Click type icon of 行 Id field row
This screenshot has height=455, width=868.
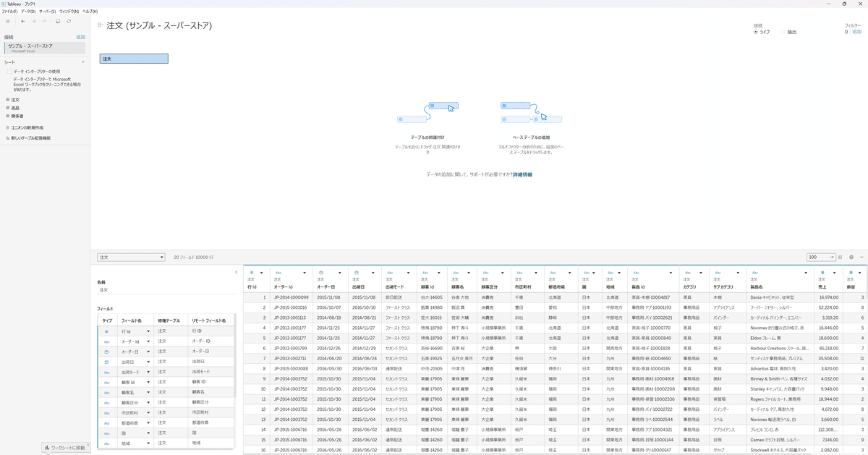point(106,331)
